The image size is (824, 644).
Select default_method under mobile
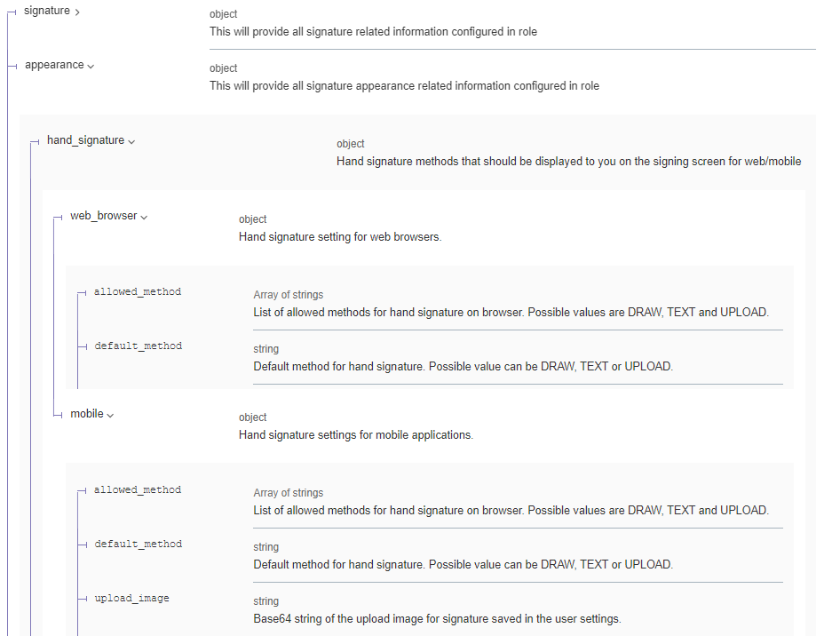coord(139,544)
